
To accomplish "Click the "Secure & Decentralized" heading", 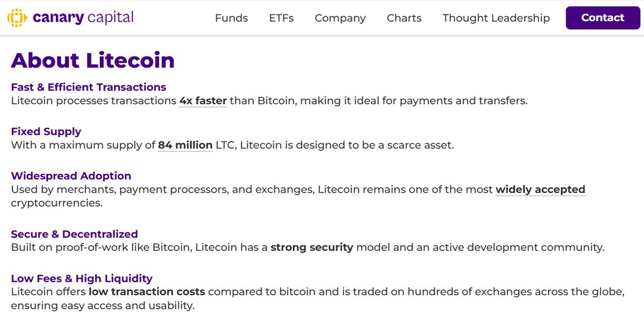I will pyautogui.click(x=74, y=234).
